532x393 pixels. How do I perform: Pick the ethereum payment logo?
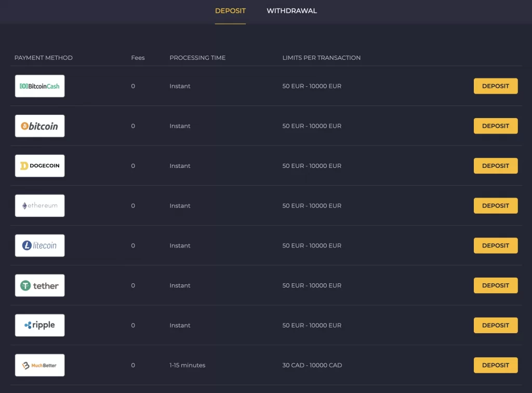pyautogui.click(x=39, y=206)
